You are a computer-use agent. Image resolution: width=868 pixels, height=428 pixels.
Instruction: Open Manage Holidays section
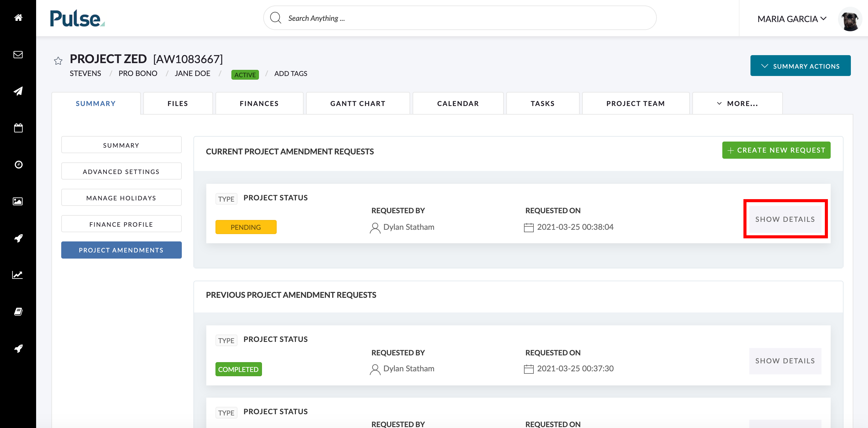pyautogui.click(x=121, y=198)
